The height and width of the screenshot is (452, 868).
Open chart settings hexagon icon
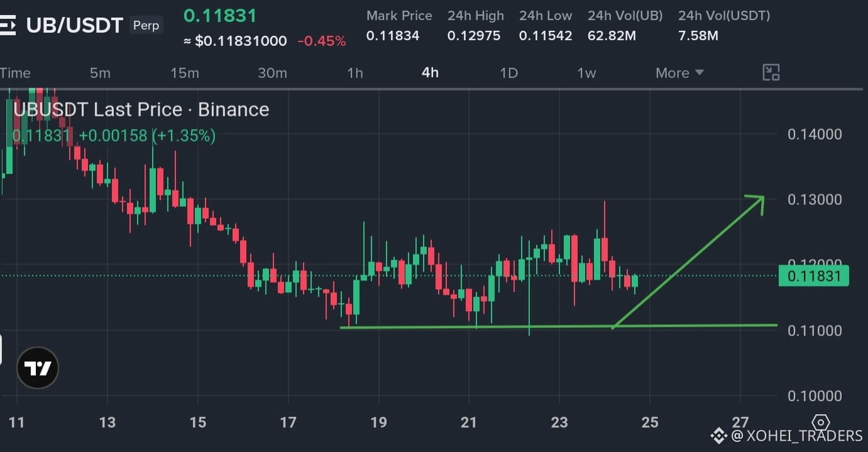(x=821, y=422)
